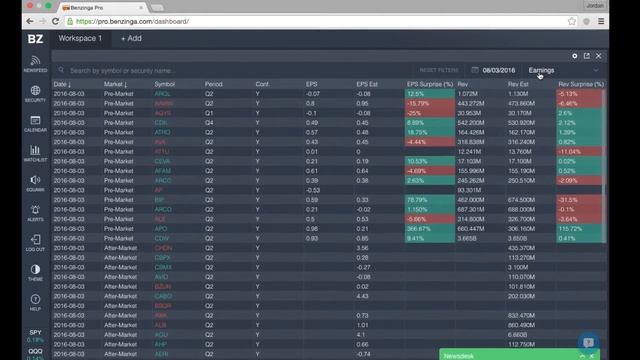
Task: Bookmark the page with star icon
Action: (572, 21)
